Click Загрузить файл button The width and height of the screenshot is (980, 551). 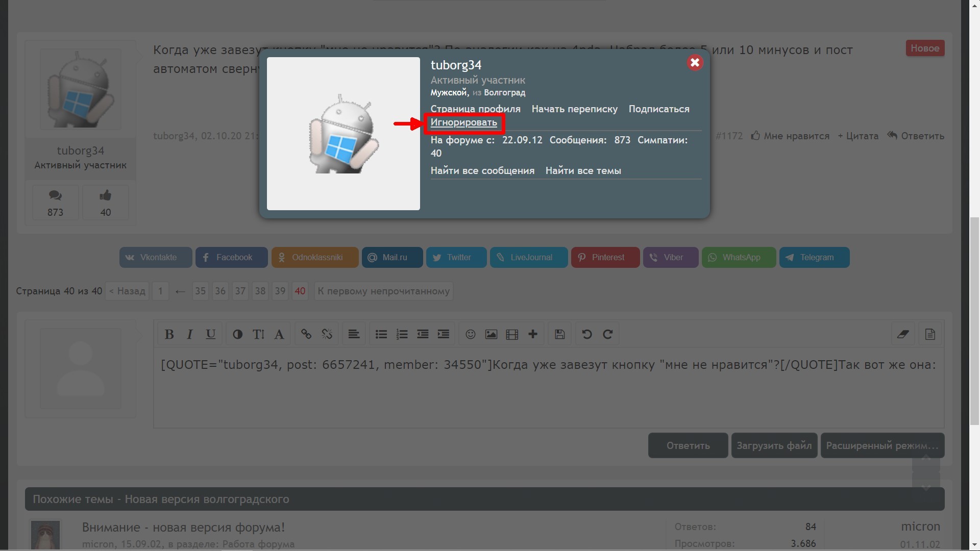point(774,445)
